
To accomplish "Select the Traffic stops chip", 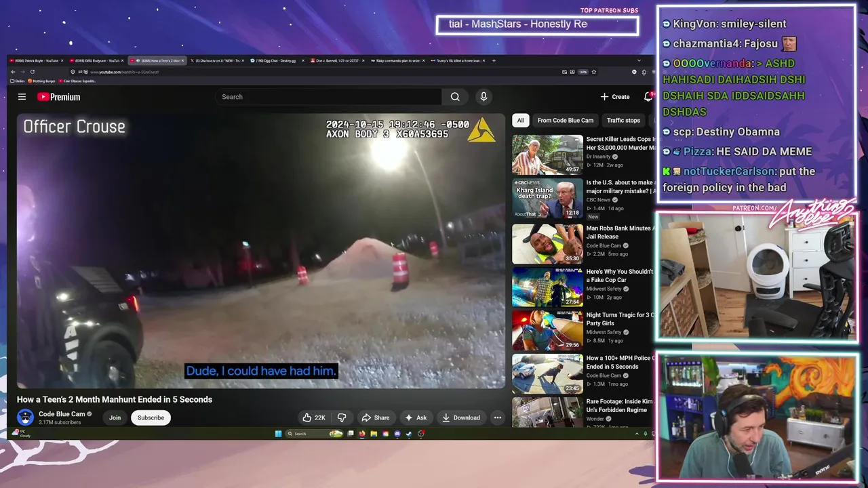I will [x=623, y=120].
